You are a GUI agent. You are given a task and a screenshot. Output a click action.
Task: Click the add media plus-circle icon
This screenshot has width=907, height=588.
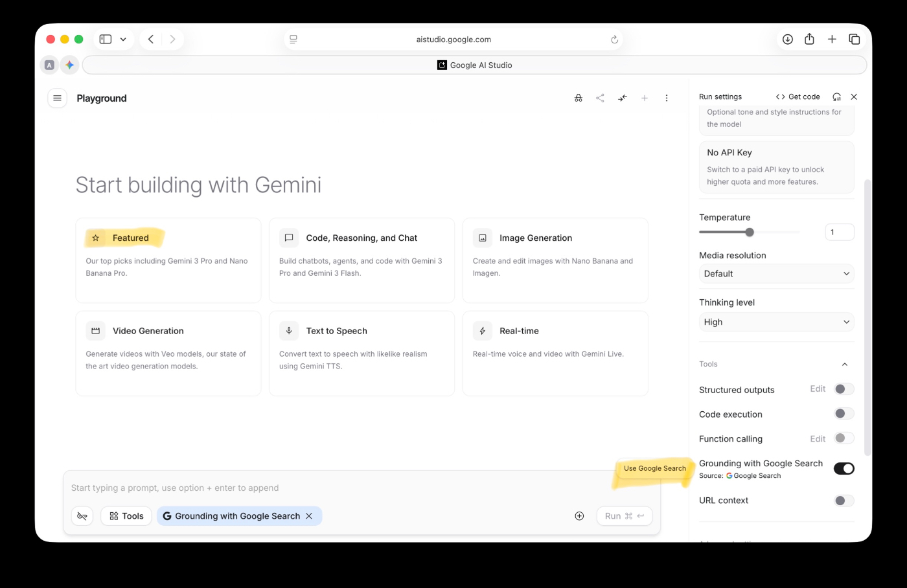[x=579, y=516]
